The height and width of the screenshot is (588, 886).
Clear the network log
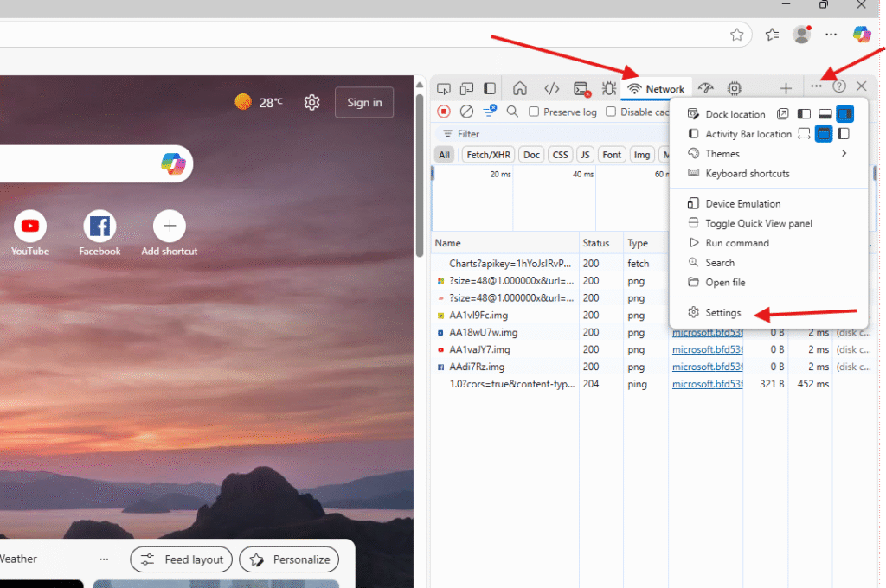click(466, 112)
